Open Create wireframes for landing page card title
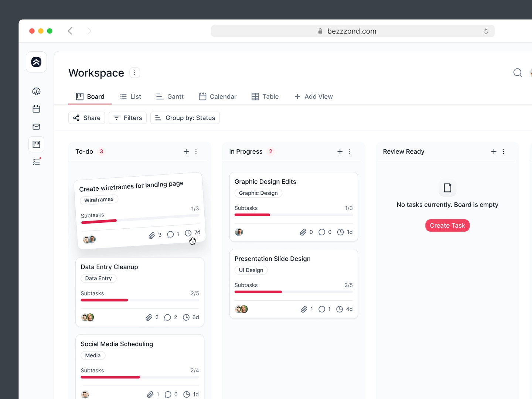This screenshot has width=532, height=399. (131, 186)
